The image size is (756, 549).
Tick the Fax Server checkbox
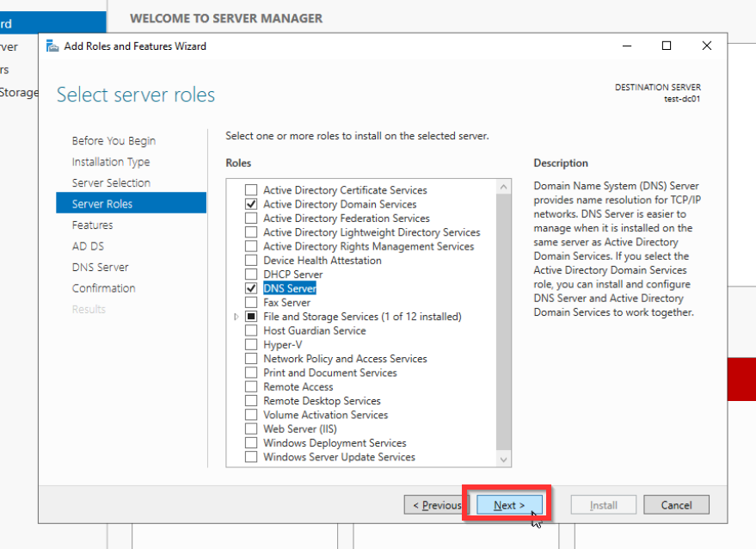pyautogui.click(x=251, y=302)
